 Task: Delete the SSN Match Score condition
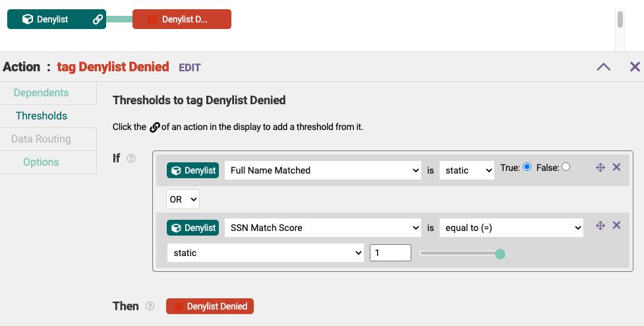coord(616,225)
